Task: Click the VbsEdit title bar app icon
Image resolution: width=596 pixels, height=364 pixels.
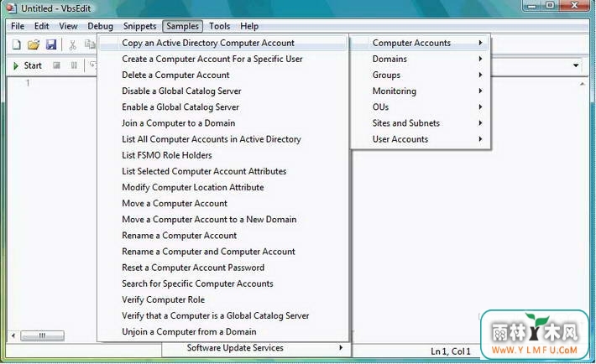Action: (x=12, y=8)
